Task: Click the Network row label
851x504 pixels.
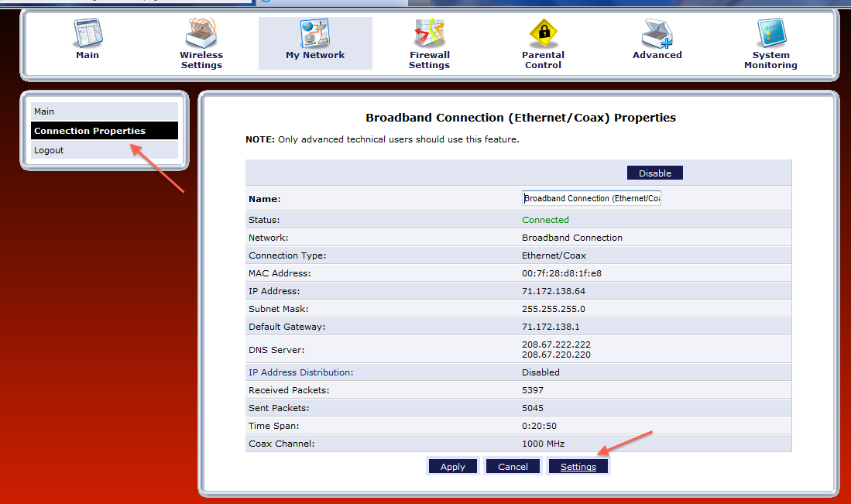Action: pyautogui.click(x=268, y=238)
